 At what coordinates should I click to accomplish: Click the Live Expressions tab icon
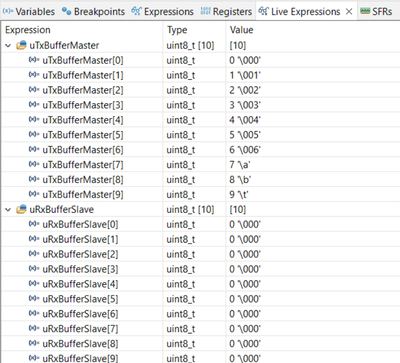pyautogui.click(x=263, y=11)
